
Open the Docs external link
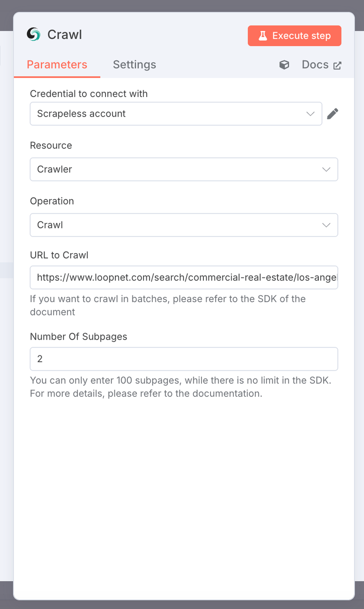pos(322,65)
